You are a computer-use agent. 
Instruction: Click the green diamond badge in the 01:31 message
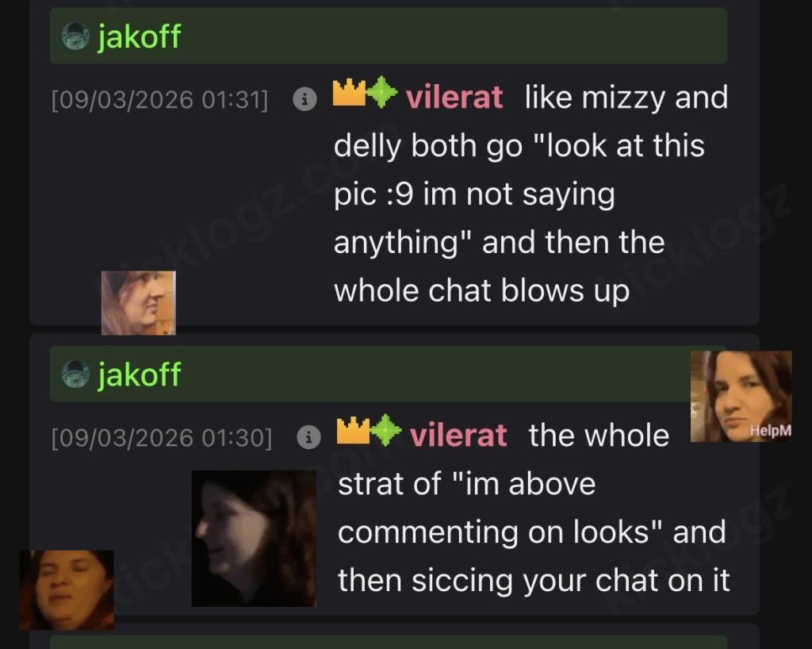(x=382, y=92)
